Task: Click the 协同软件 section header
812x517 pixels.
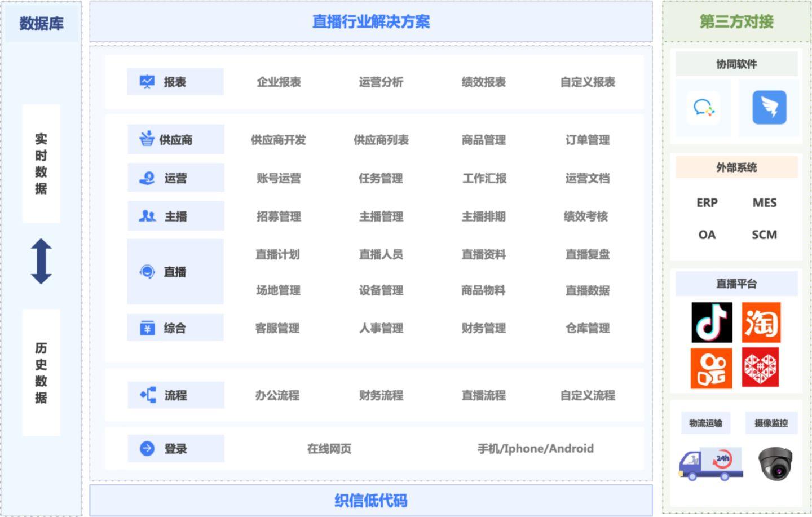Action: click(736, 64)
